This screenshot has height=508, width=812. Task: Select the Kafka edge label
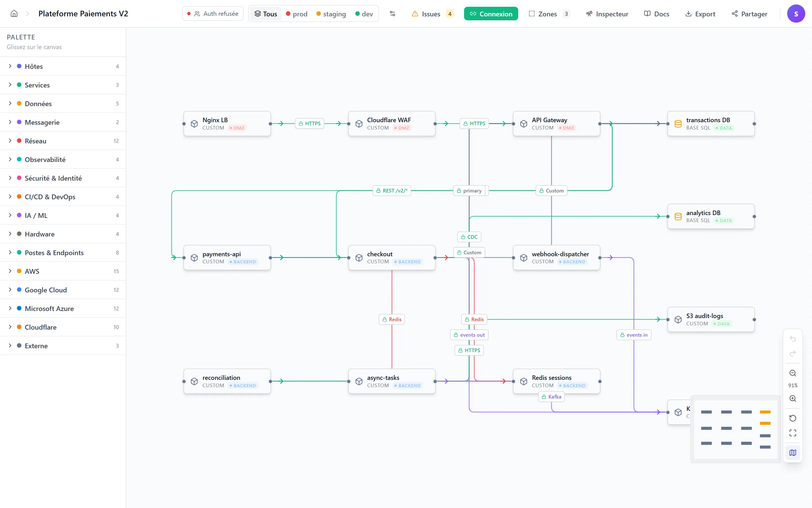551,397
